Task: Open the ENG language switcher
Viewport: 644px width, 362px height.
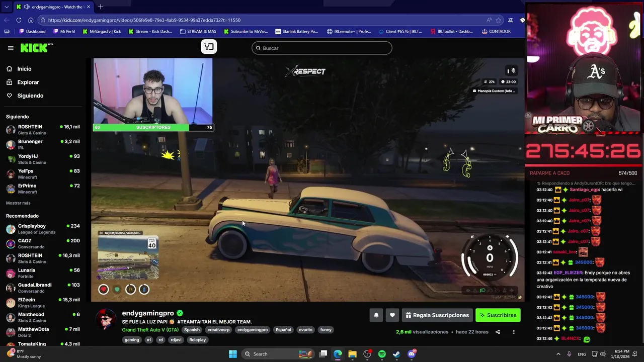Action: click(x=582, y=354)
